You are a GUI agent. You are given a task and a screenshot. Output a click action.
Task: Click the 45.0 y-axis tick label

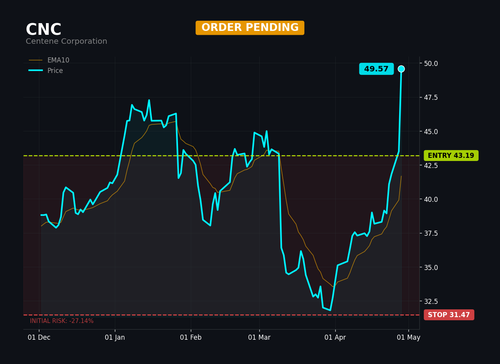coord(431,132)
